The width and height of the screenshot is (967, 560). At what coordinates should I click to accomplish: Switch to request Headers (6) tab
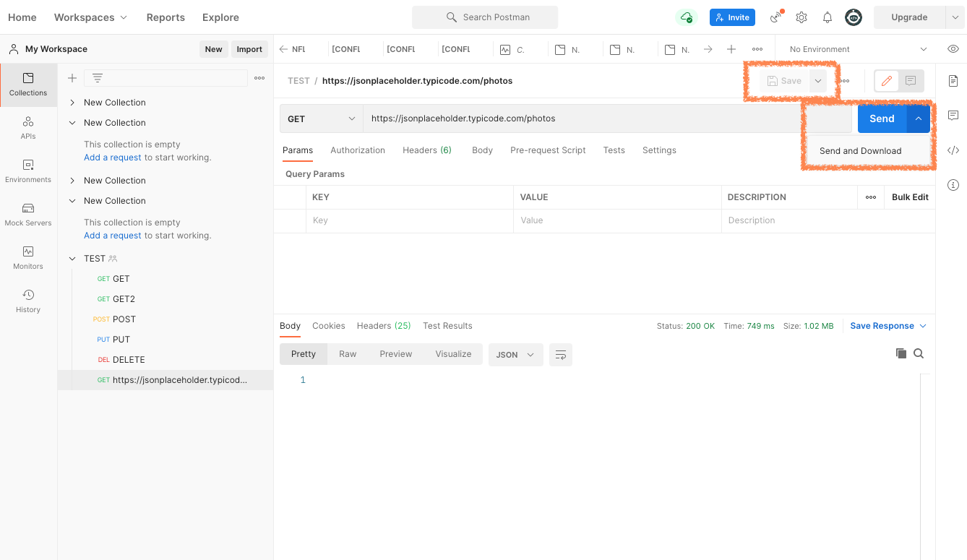click(x=427, y=150)
